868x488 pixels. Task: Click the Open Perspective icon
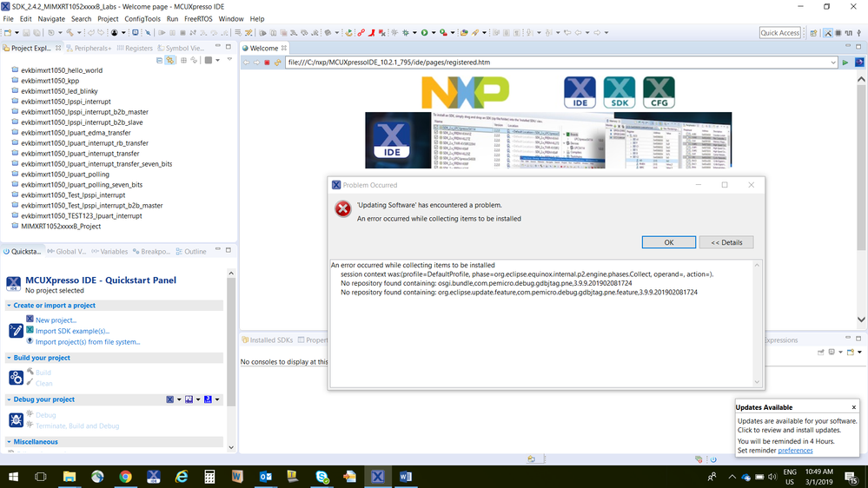814,33
